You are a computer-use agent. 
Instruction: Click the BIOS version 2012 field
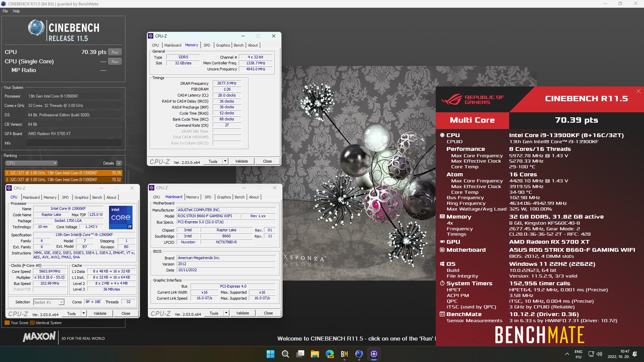(226, 264)
